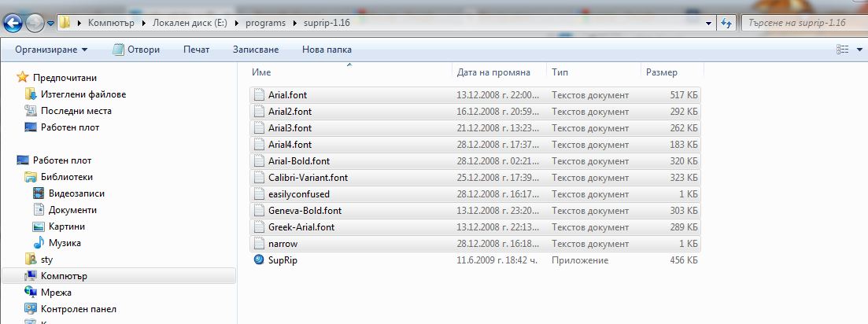868x324 pixels.
Task: Open the view options dropdown arrow
Action: coord(858,50)
